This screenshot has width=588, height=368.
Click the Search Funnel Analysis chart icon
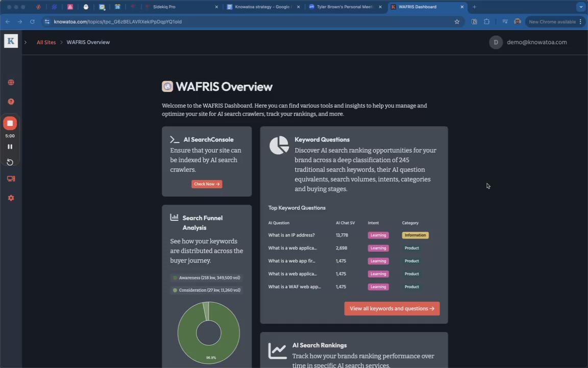pyautogui.click(x=174, y=217)
